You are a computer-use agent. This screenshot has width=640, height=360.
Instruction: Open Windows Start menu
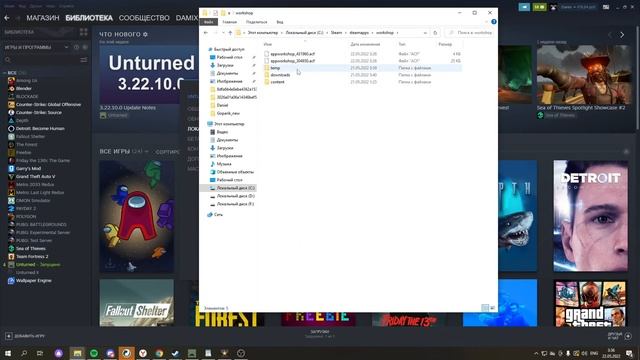[x=7, y=353]
